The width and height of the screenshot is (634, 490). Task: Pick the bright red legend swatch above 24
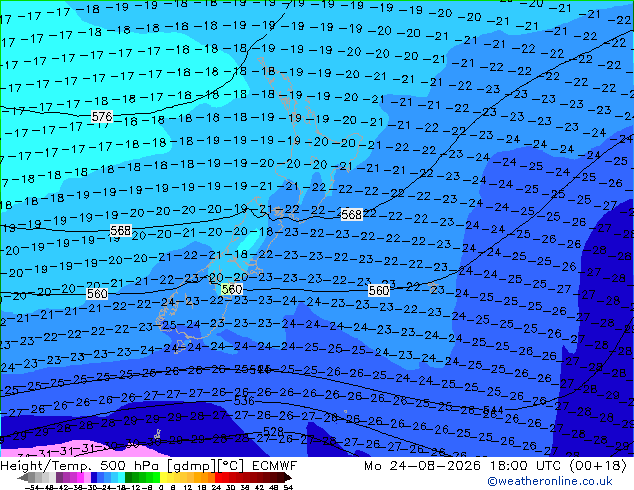tap(218, 478)
